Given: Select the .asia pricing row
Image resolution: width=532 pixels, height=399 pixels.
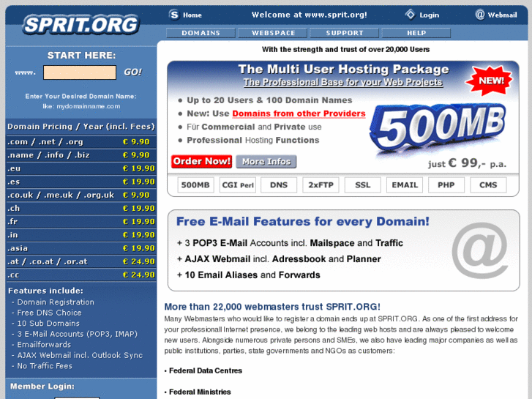Looking at the screenshot, I should click(x=81, y=248).
